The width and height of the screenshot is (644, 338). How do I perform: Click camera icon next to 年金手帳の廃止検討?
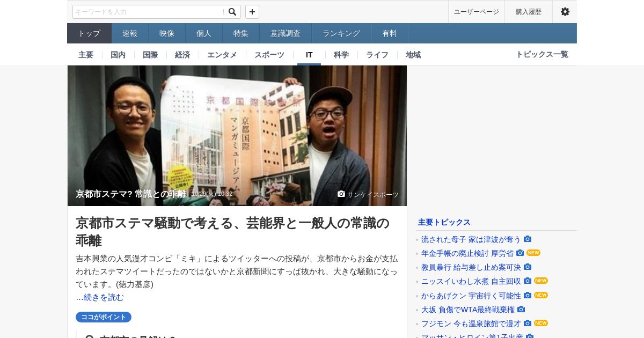520,253
